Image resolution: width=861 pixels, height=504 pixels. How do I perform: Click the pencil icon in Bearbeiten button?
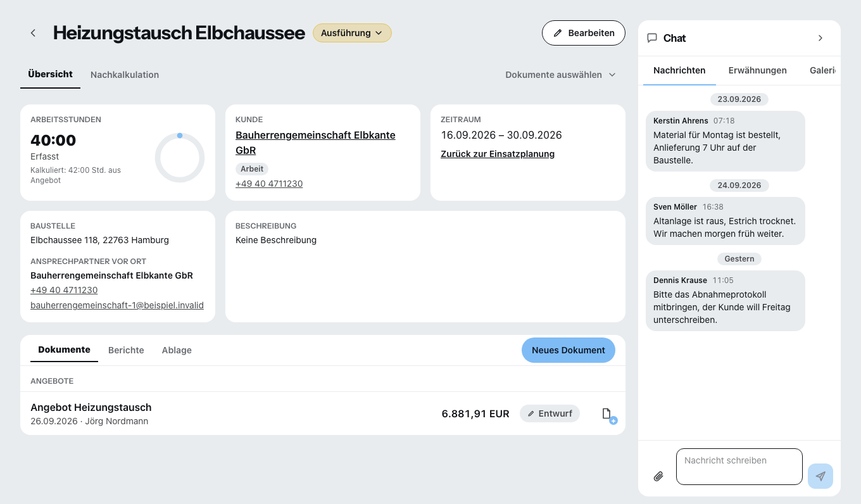coord(558,33)
